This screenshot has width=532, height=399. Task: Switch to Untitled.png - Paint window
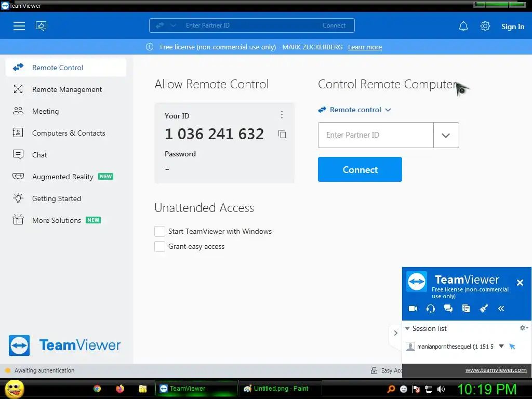coord(280,389)
